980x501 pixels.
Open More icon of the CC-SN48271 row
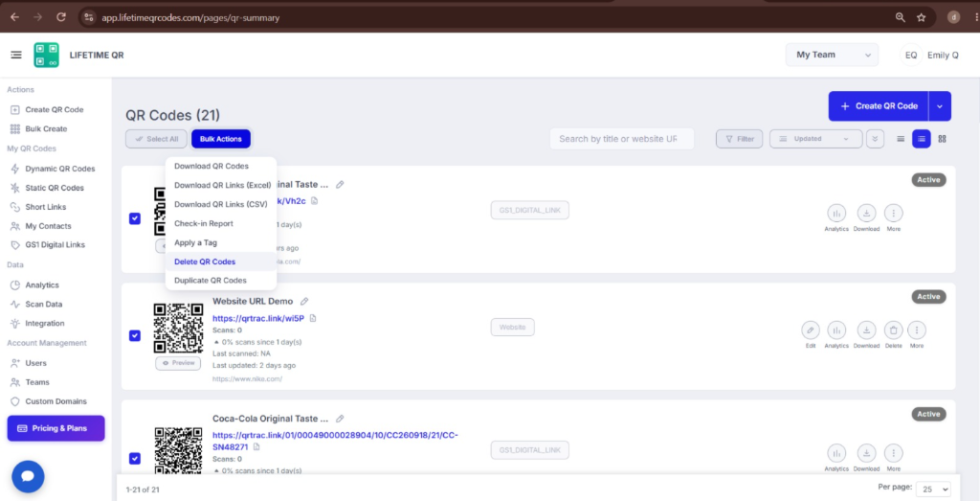(894, 453)
